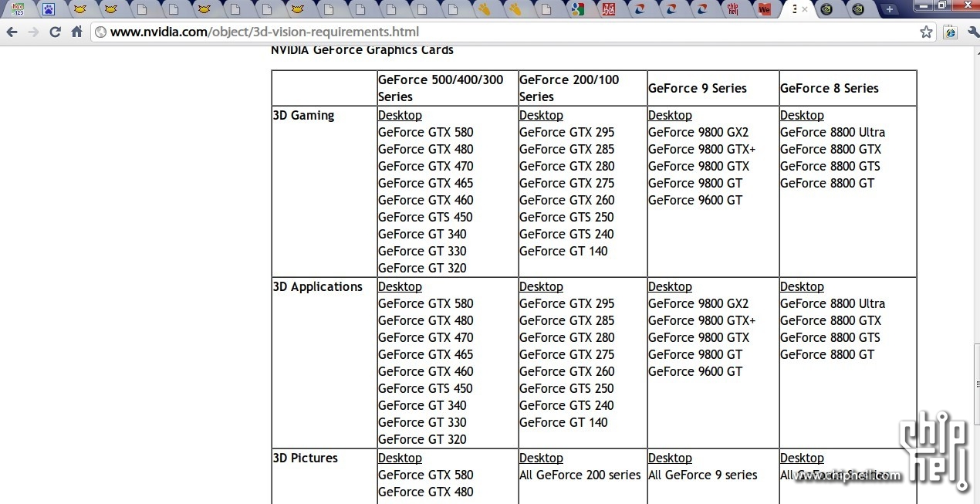Screen dimensions: 980x504
Task: Click GeForce GTX 295 in 3D Gaming row
Action: [x=567, y=132]
